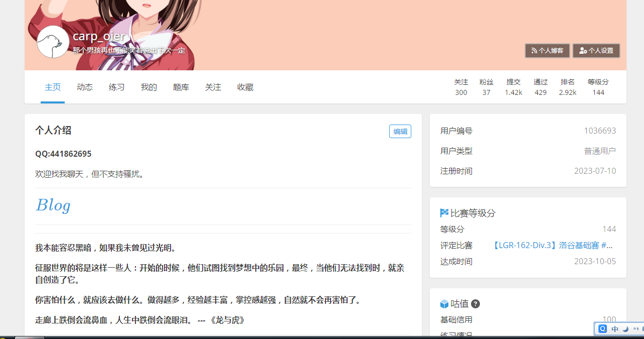644x339 pixels.
Task: Open the 关注 tab
Action: tap(213, 86)
